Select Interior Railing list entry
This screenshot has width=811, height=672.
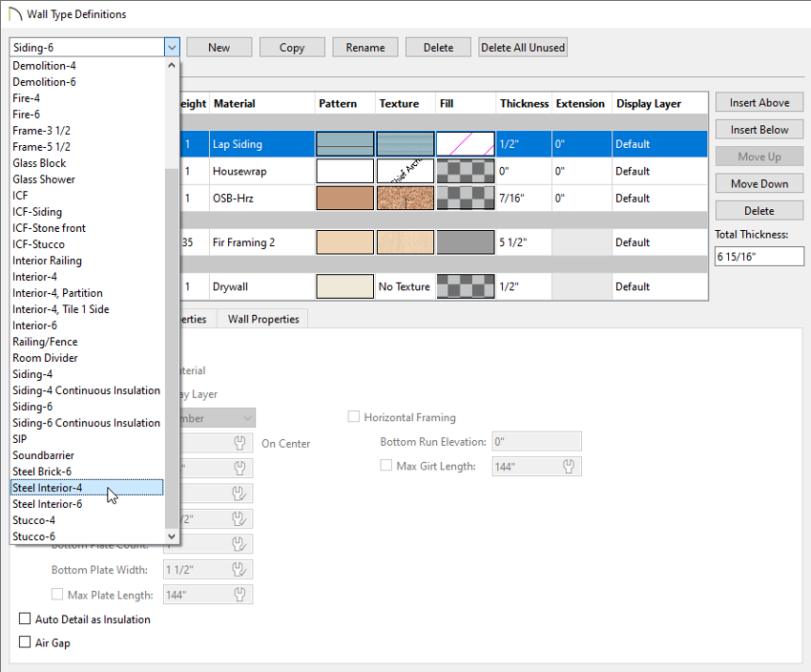click(x=87, y=261)
